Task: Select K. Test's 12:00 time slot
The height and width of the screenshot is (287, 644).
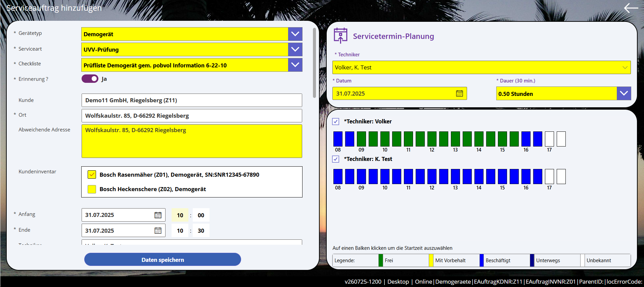Action: (x=432, y=176)
